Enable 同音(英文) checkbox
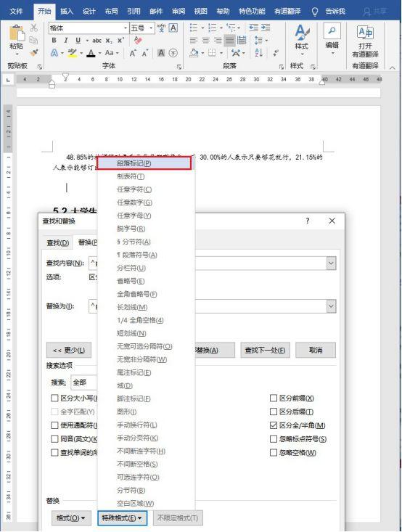Image resolution: width=402 pixels, height=532 pixels. pos(54,439)
